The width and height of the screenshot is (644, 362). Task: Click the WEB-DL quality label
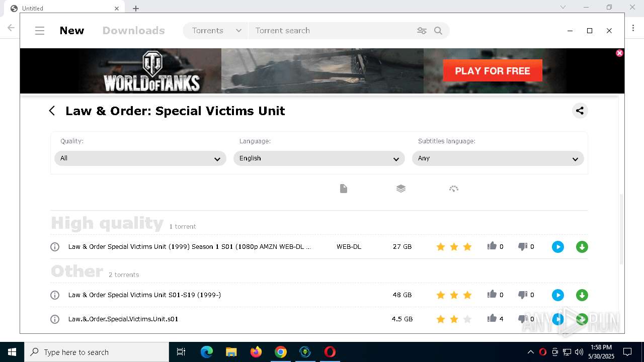(349, 247)
